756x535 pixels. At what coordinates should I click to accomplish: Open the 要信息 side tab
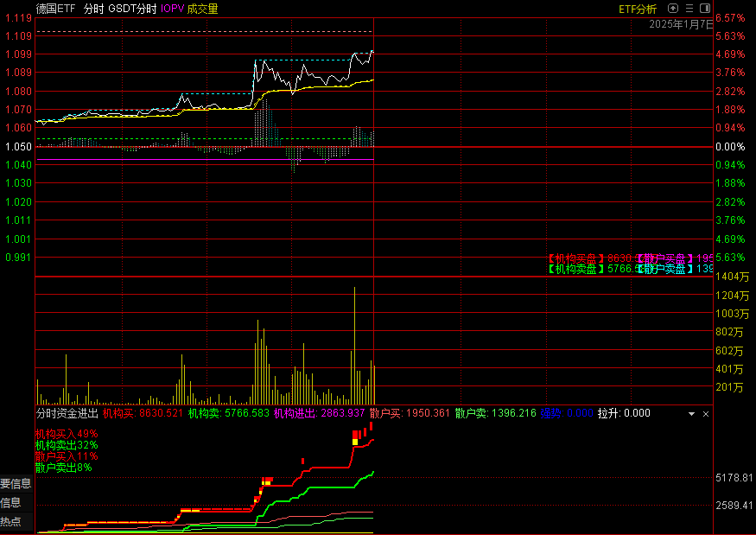tap(16, 484)
